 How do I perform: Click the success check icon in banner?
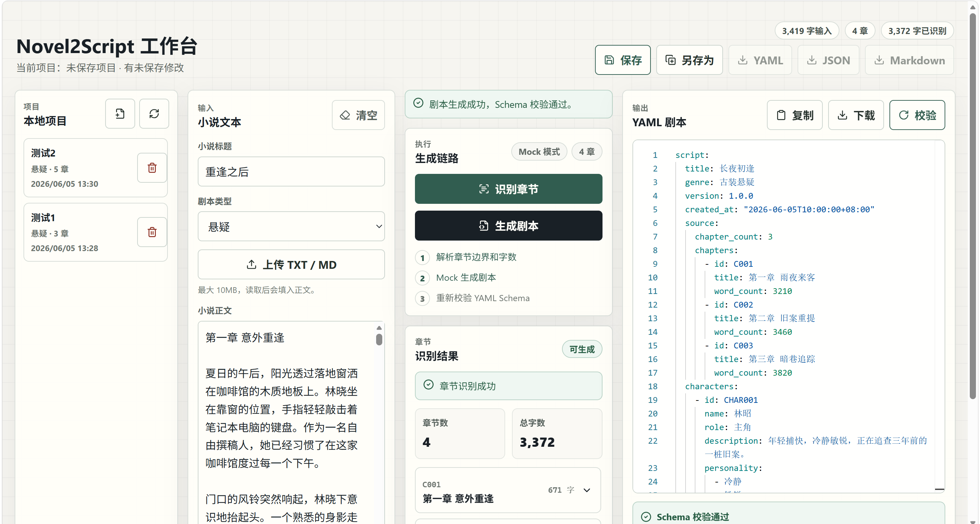tap(418, 103)
